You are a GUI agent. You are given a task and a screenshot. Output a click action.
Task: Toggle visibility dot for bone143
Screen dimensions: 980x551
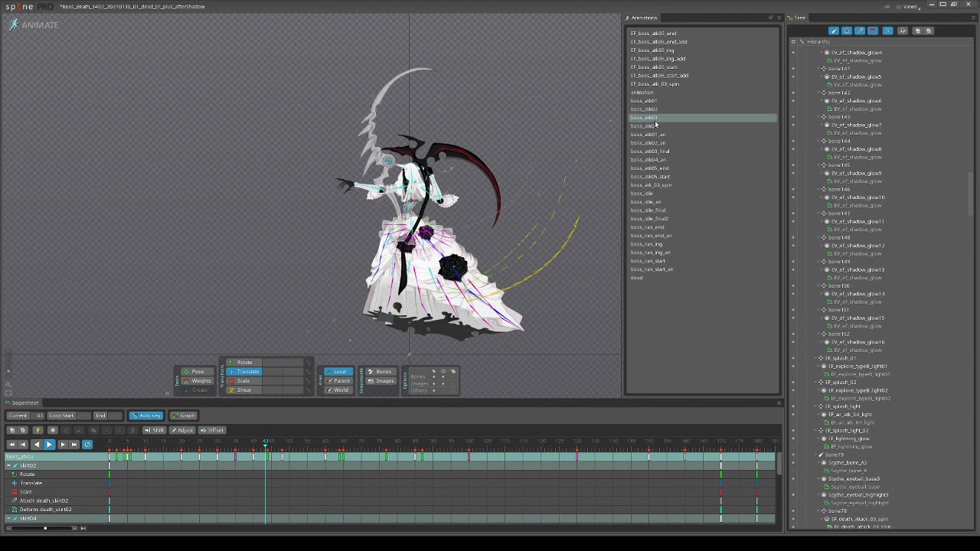tap(792, 117)
